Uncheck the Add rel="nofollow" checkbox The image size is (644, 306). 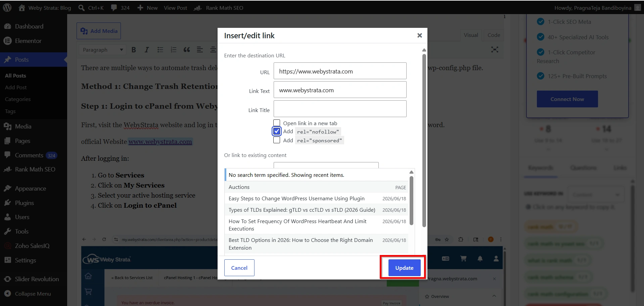277,131
